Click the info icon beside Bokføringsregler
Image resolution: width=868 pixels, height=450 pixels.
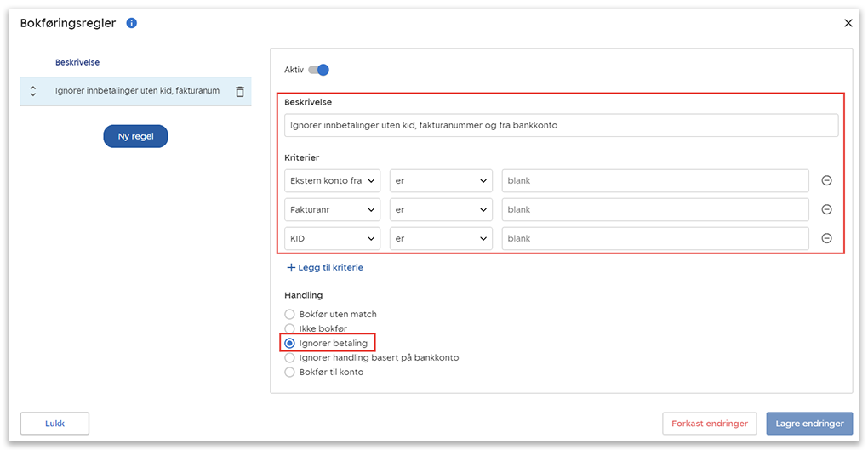coord(132,23)
